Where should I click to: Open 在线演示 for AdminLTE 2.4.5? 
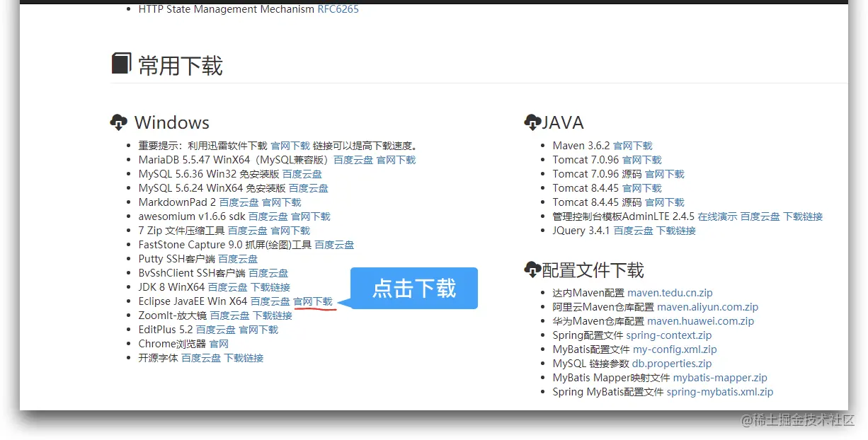(x=718, y=216)
